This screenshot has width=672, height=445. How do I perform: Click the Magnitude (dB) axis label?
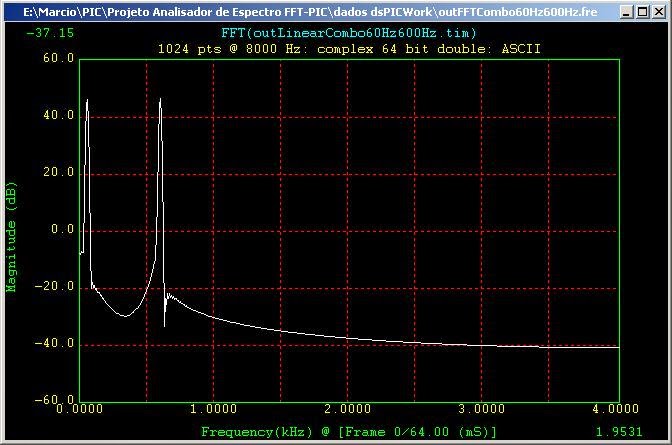11,237
